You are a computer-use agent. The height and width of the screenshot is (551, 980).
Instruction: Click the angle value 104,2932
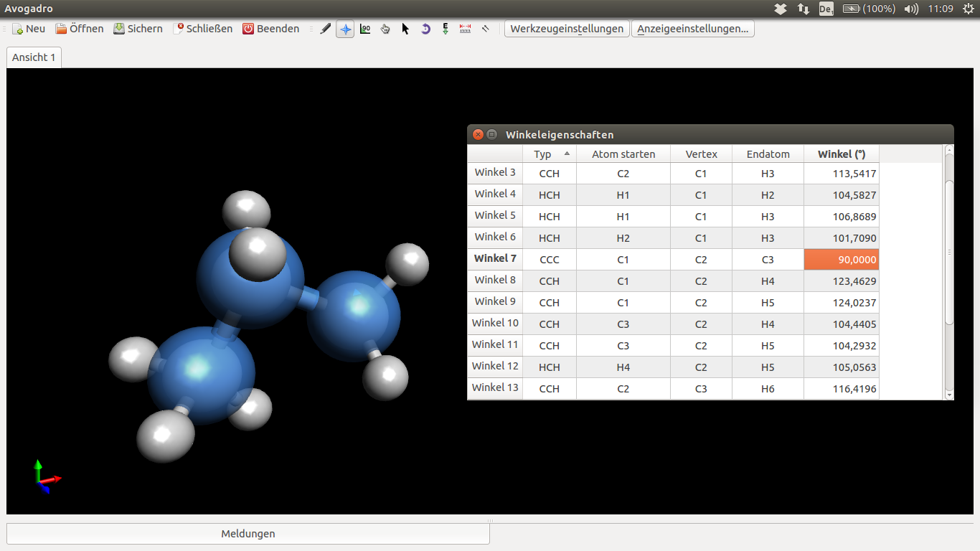[x=842, y=346]
